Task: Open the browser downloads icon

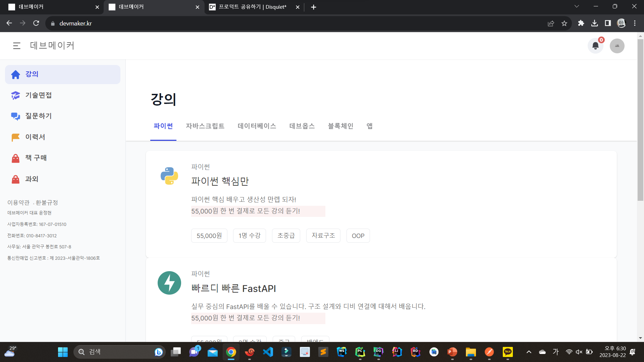Action: tap(594, 23)
